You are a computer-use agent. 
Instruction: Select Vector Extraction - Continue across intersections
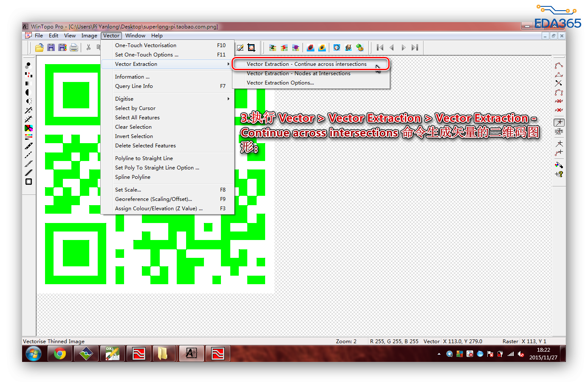(311, 64)
